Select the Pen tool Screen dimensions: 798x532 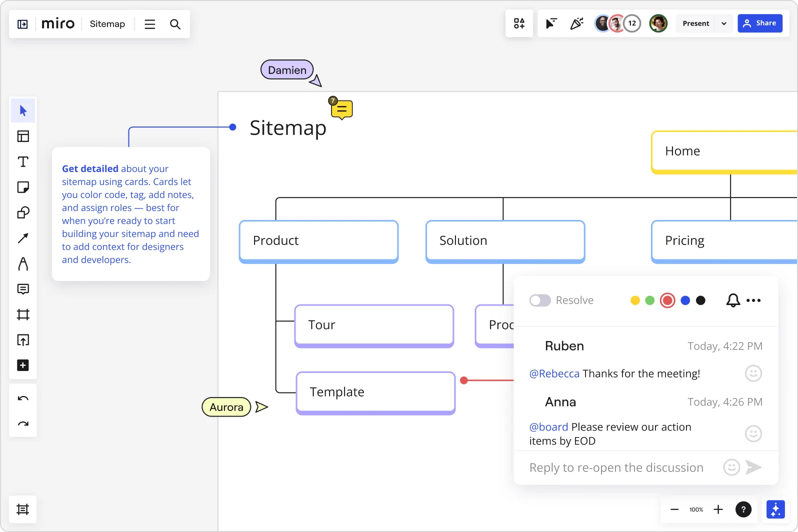(x=23, y=263)
